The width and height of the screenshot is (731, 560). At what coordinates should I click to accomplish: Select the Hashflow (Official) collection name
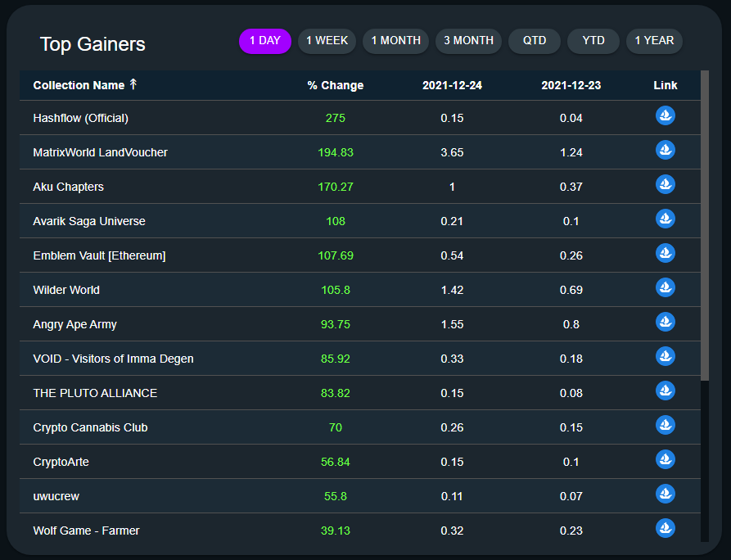pyautogui.click(x=81, y=118)
